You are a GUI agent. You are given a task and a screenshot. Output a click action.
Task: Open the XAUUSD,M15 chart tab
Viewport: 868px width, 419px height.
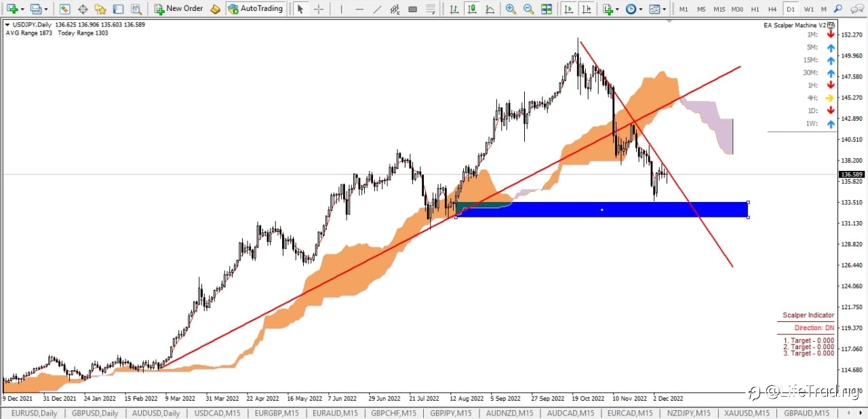(x=746, y=413)
